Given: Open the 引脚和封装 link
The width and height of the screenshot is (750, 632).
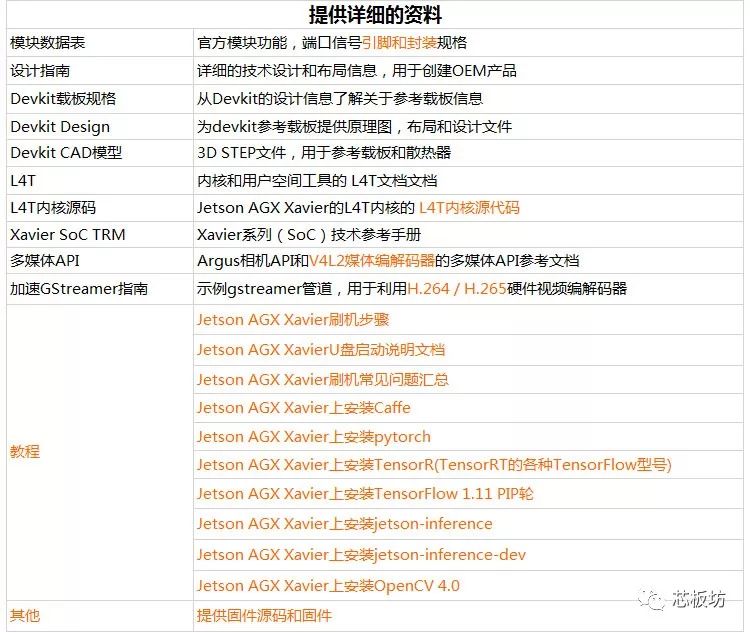Looking at the screenshot, I should tap(399, 43).
